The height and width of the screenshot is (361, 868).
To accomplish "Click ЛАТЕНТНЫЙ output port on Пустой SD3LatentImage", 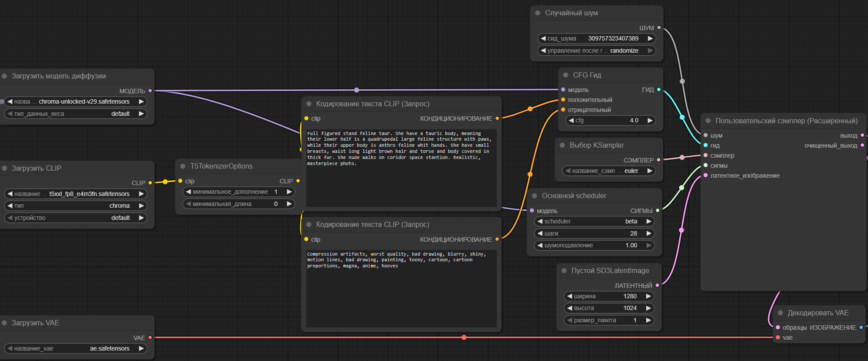I will pos(657,286).
